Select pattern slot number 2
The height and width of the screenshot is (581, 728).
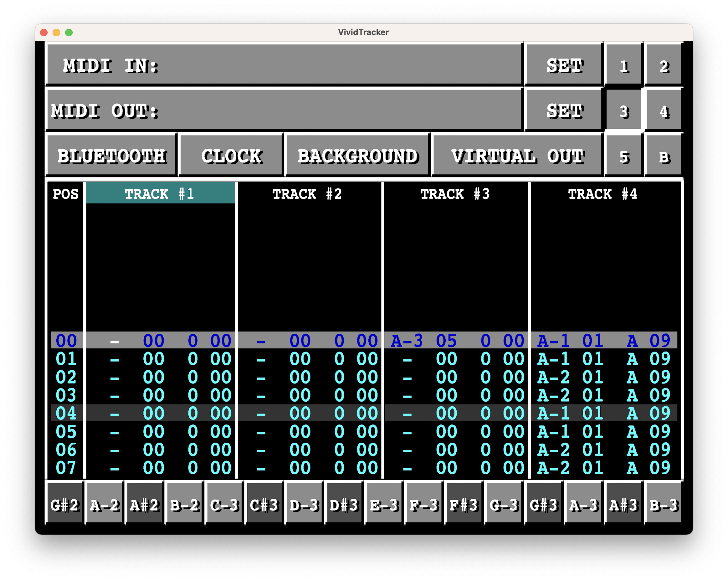tap(664, 65)
